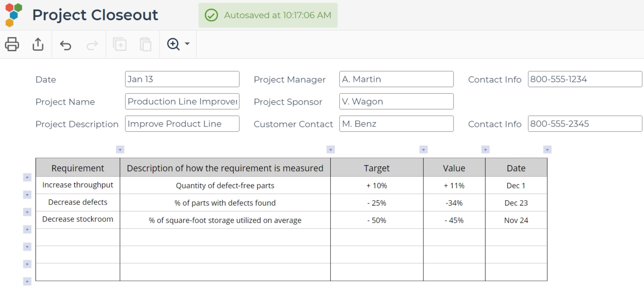Click the Project Manager input field
This screenshot has width=644, height=289.
396,79
